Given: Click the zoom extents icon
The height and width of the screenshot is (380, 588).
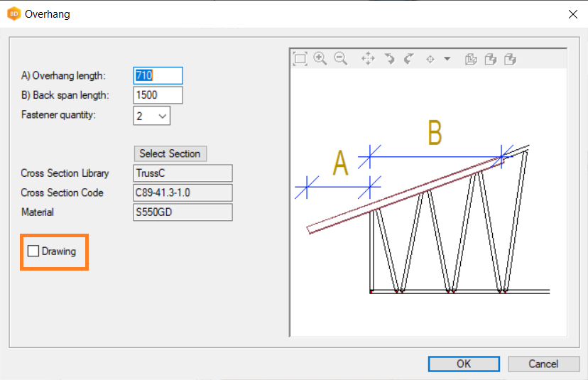Looking at the screenshot, I should point(300,59).
